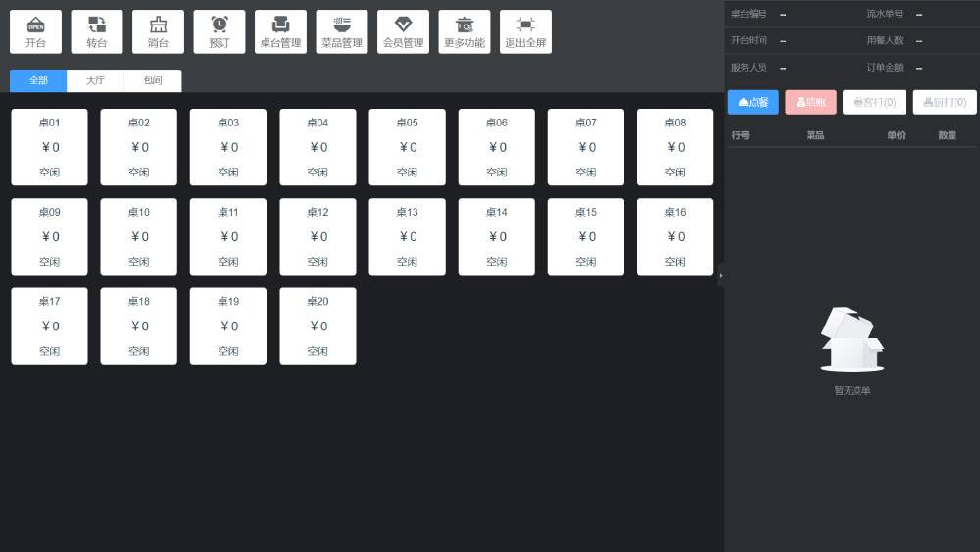The width and height of the screenshot is (980, 552).
Task: Open 更多功能 more functions
Action: (x=465, y=32)
